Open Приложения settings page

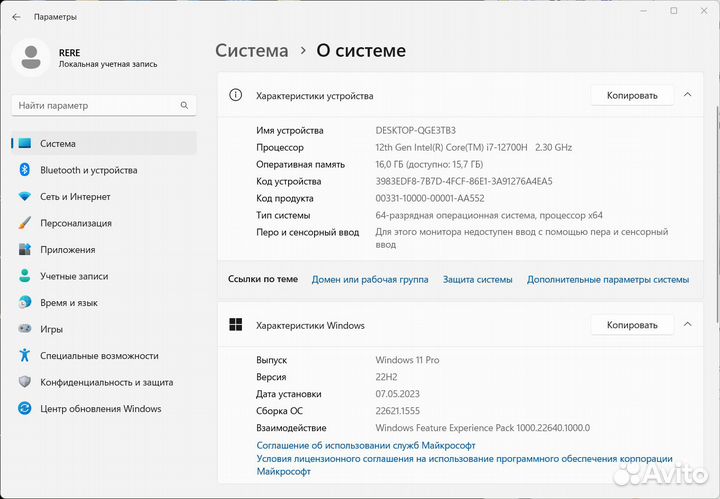pos(104,249)
